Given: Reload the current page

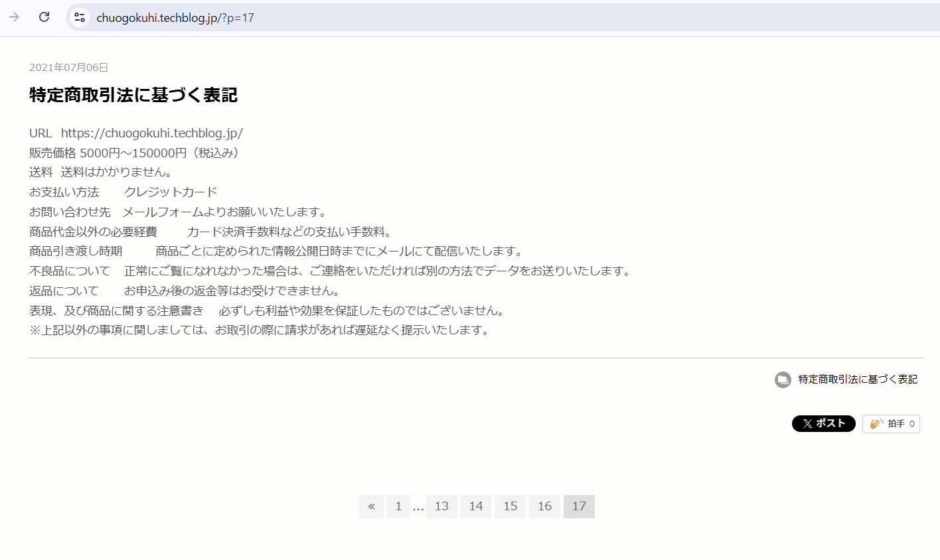Looking at the screenshot, I should tap(44, 17).
